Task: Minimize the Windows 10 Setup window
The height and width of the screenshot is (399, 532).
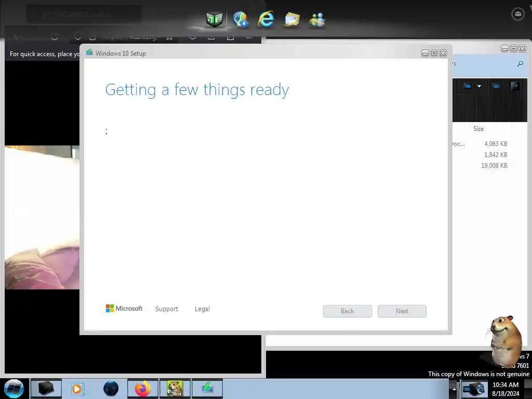Action: [x=425, y=54]
